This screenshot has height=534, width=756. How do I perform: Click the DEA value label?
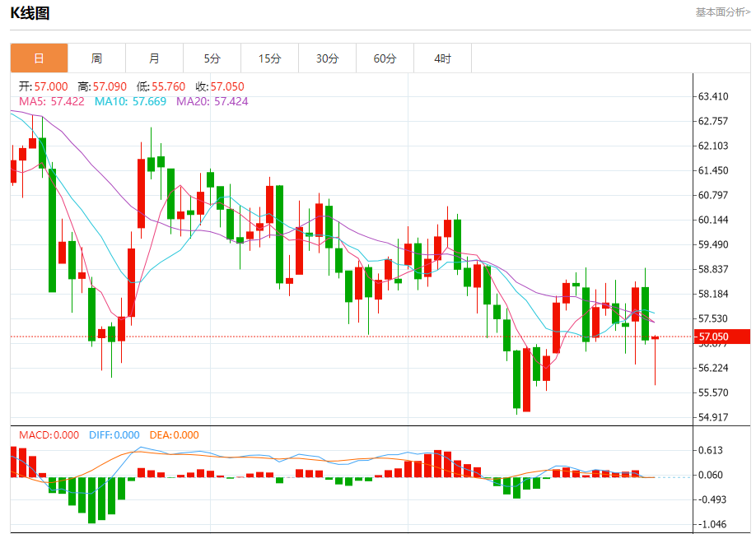coord(174,435)
